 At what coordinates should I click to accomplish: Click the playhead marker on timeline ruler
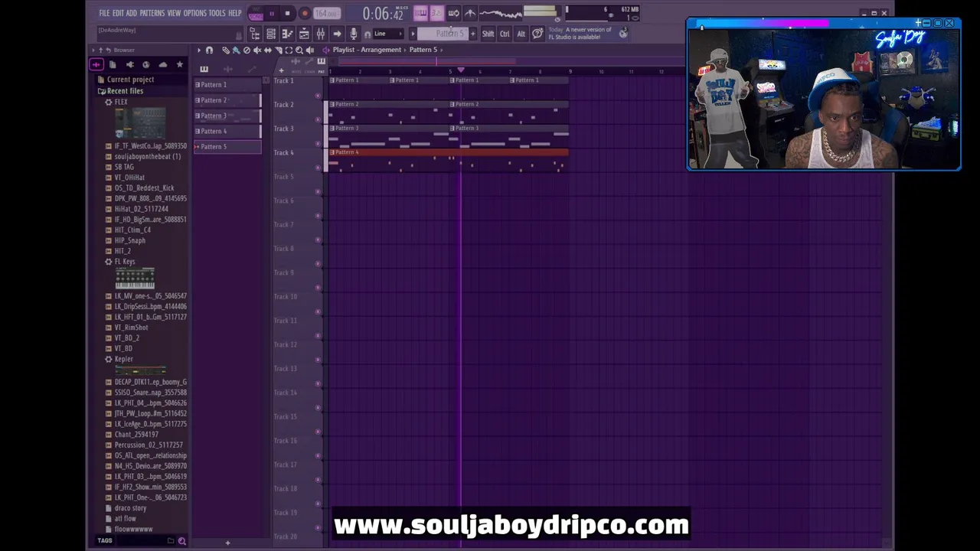pyautogui.click(x=461, y=71)
